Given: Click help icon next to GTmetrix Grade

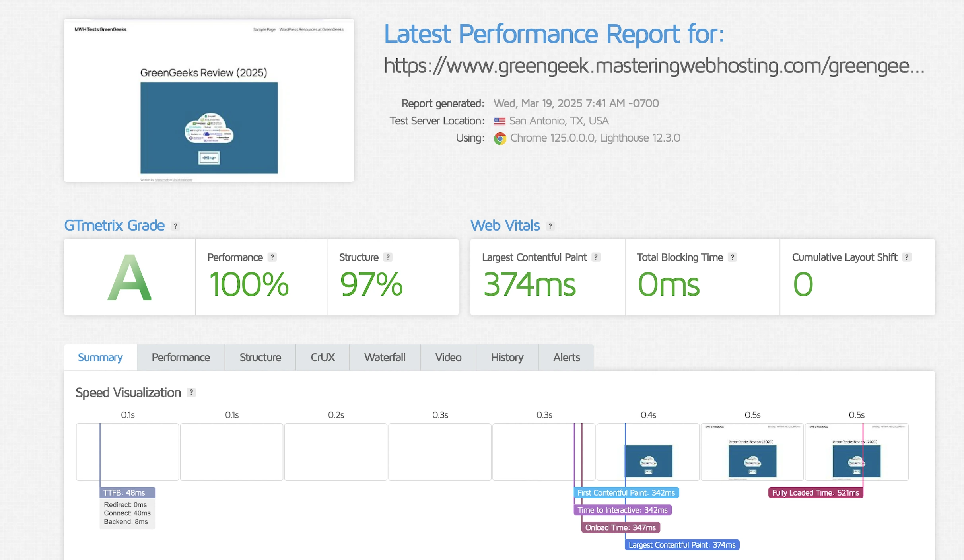Looking at the screenshot, I should [175, 226].
